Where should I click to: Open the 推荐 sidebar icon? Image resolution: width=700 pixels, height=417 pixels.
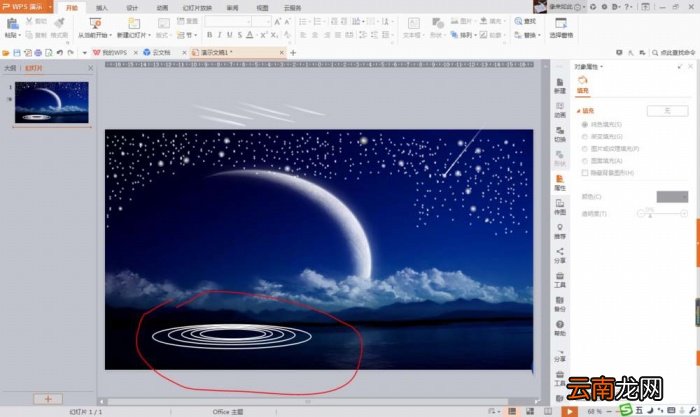[x=560, y=231]
